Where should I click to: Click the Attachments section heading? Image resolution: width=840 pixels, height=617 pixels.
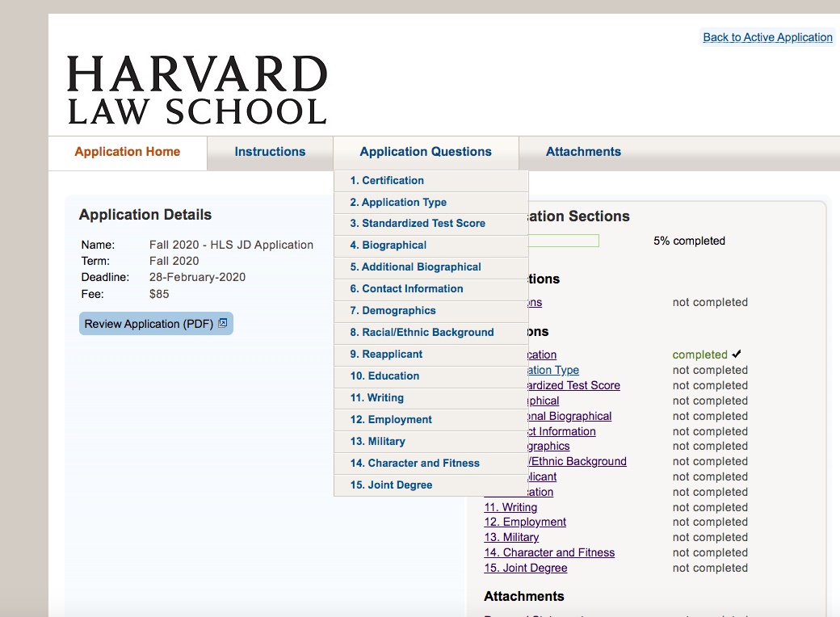click(x=524, y=596)
